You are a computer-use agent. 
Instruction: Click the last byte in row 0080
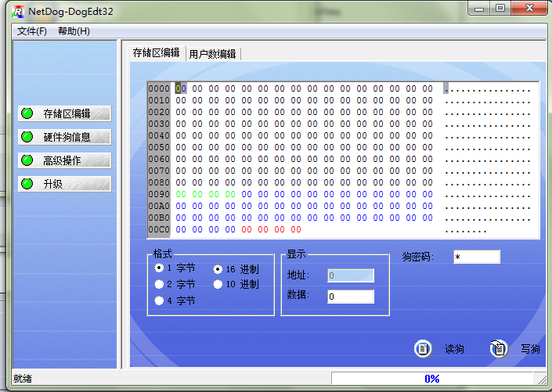(428, 182)
